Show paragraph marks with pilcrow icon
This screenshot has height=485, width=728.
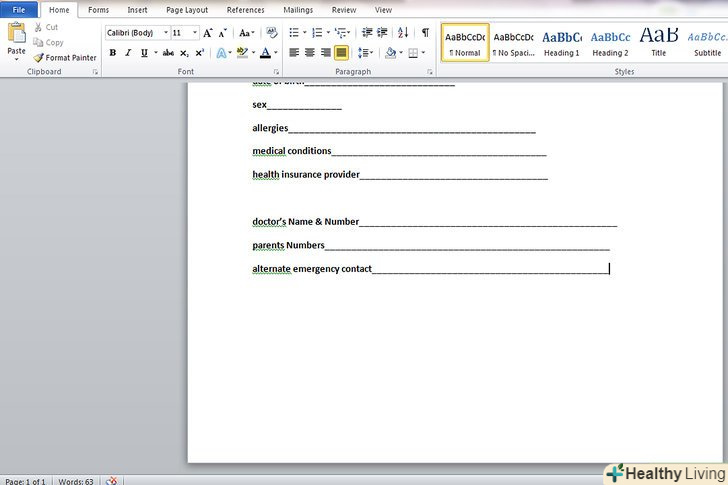tap(425, 33)
